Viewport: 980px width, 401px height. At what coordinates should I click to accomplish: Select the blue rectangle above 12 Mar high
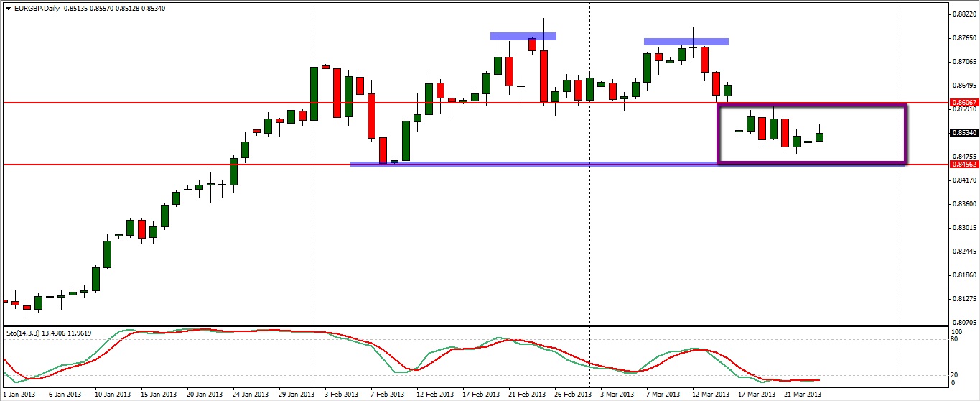[686, 42]
